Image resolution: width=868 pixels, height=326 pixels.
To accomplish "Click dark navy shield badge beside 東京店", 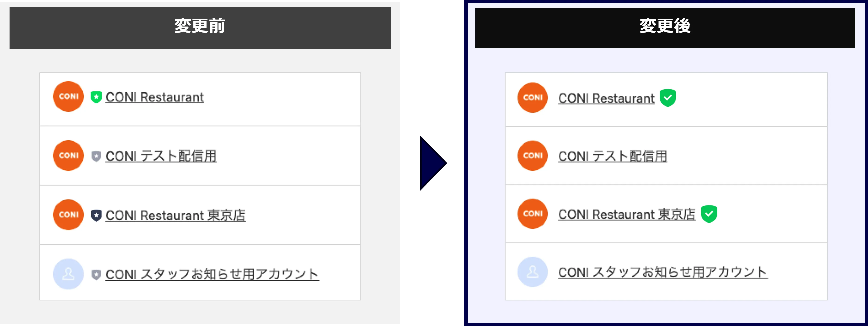I will coord(96,215).
